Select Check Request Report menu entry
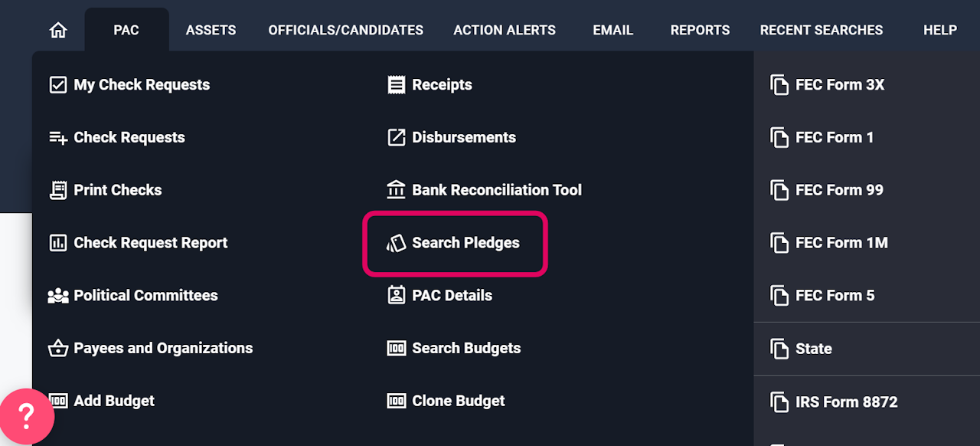 pos(150,243)
